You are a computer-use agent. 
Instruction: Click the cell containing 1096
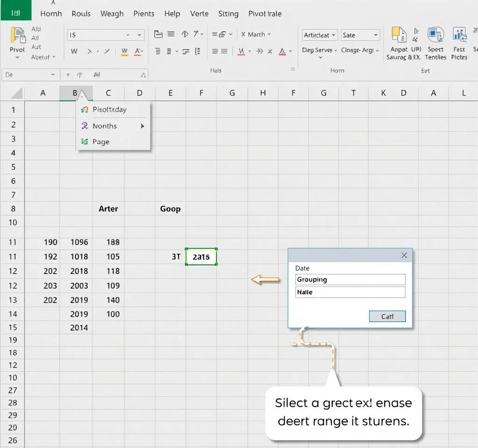point(76,242)
